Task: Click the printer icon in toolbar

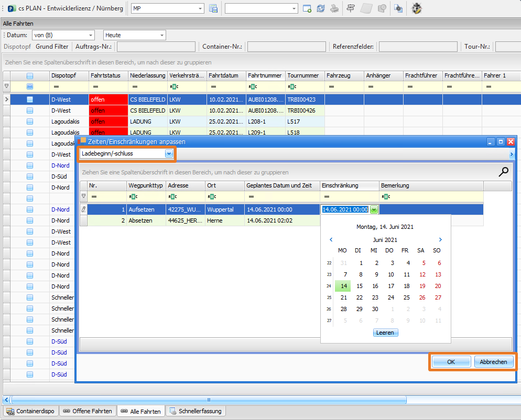Action: click(x=334, y=8)
